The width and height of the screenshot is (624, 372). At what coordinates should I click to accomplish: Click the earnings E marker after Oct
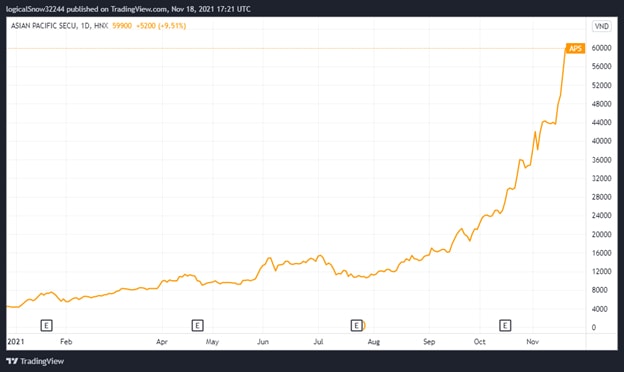click(x=505, y=326)
